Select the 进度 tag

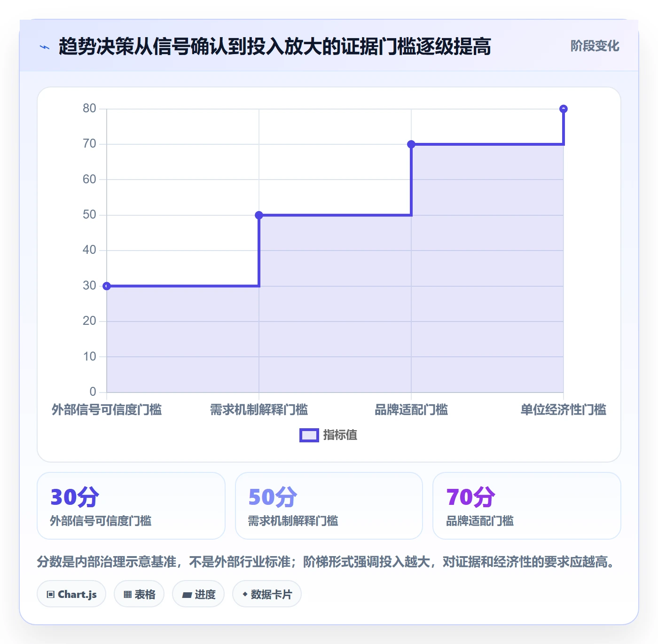pos(198,594)
